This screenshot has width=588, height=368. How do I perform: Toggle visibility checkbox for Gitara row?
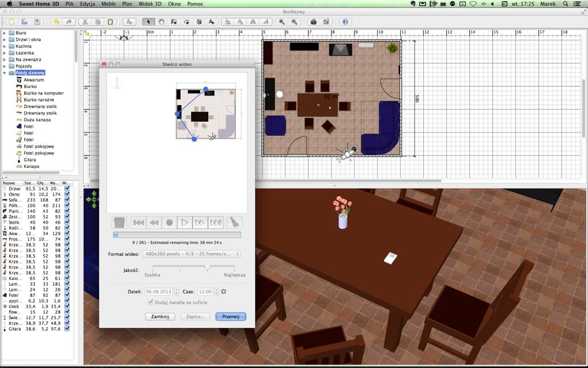[x=67, y=329]
